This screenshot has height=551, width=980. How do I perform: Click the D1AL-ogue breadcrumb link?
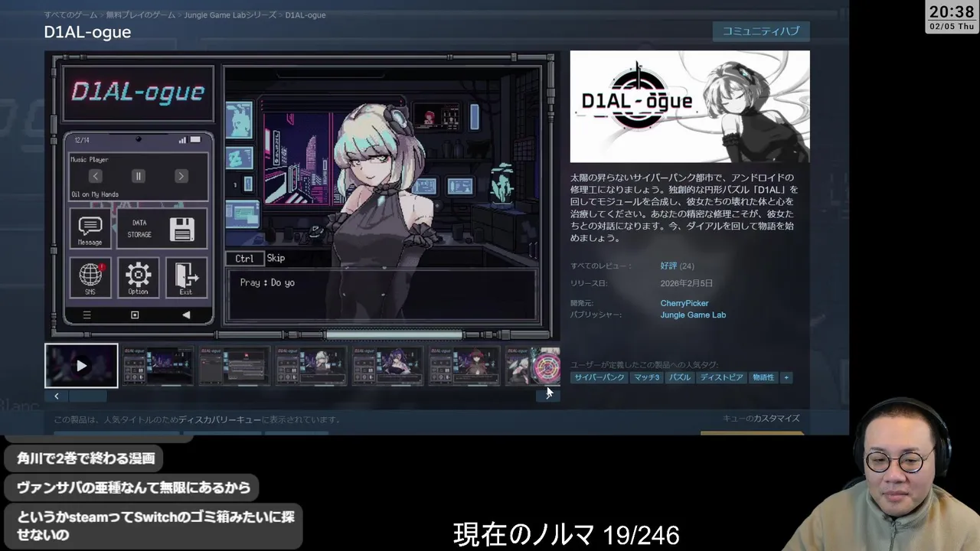coord(305,15)
